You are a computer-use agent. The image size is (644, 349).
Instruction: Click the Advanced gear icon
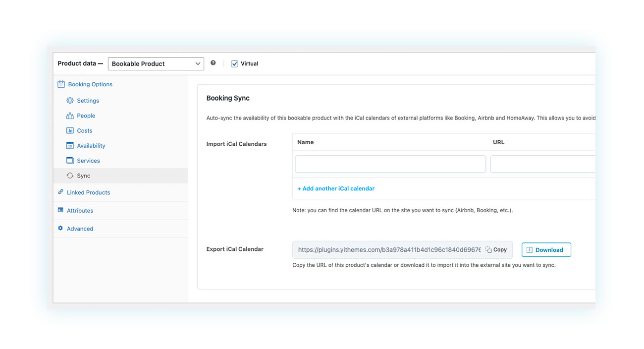tap(60, 229)
